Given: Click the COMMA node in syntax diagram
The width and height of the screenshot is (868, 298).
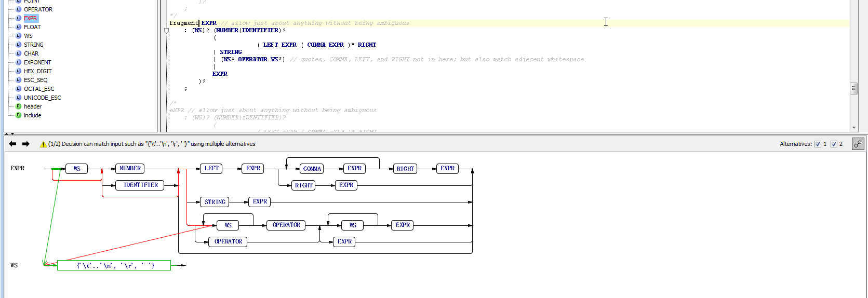Looking at the screenshot, I should click(x=312, y=169).
